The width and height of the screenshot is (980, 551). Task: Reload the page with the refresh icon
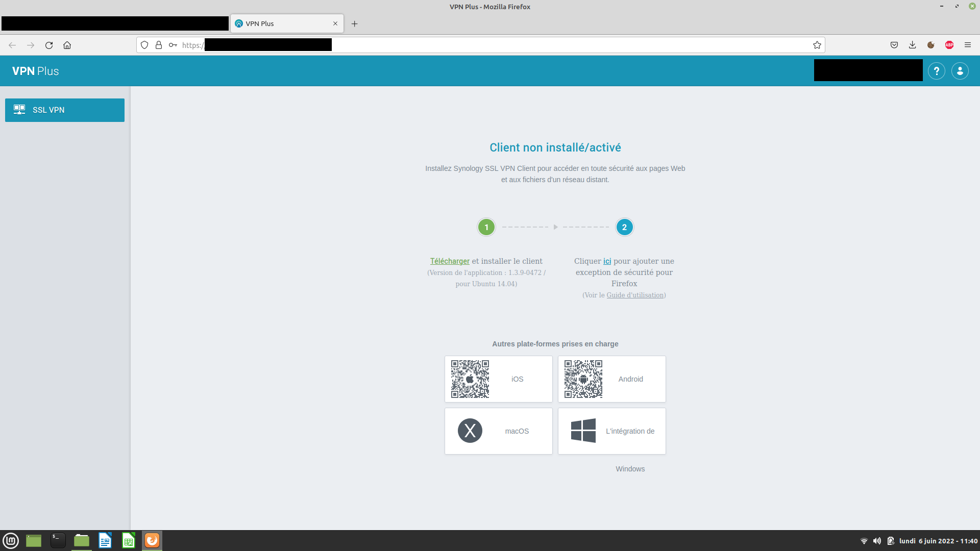(49, 45)
